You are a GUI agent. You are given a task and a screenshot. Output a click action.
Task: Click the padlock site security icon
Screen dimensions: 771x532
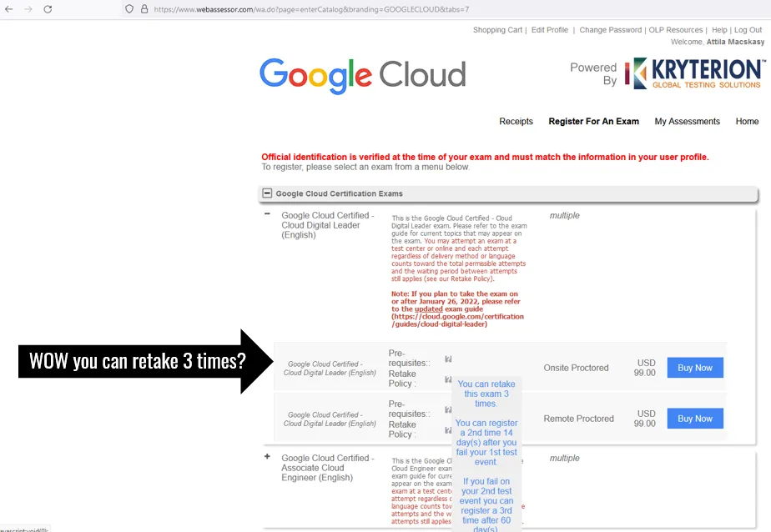(144, 9)
